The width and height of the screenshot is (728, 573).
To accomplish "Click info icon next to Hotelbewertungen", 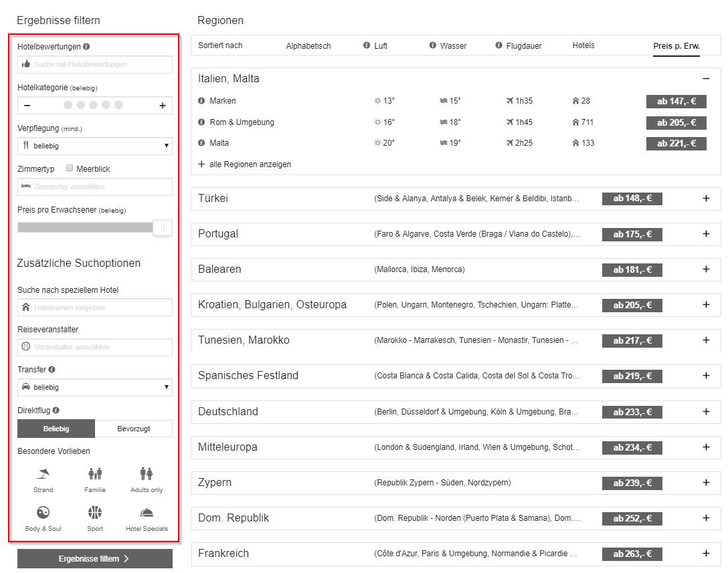I will (x=87, y=47).
